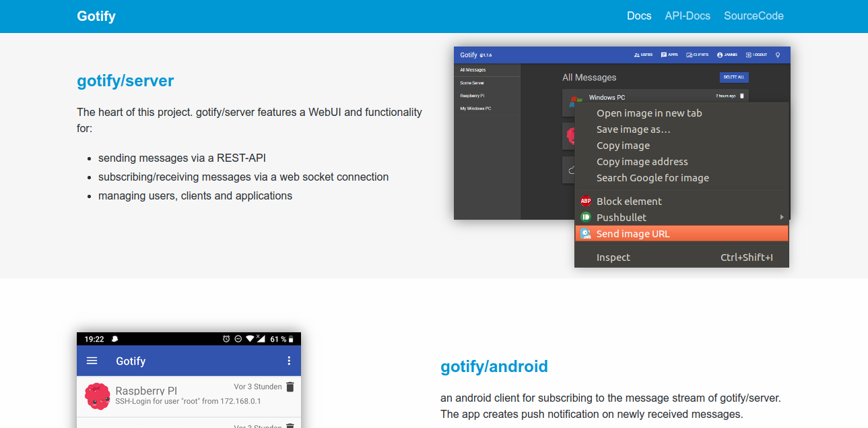Click LOGOUT in the WebUI top bar
Image resolution: width=868 pixels, height=428 pixels.
(756, 55)
